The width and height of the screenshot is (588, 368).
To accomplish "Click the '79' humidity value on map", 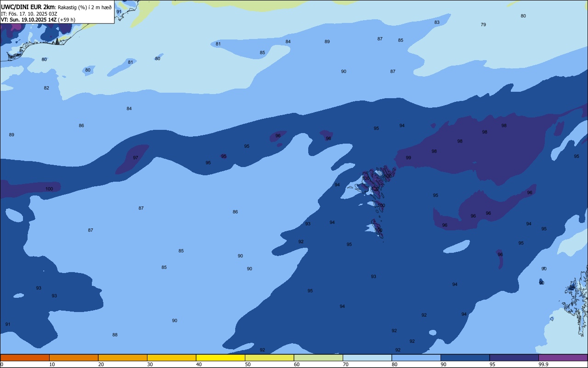I will tap(483, 25).
